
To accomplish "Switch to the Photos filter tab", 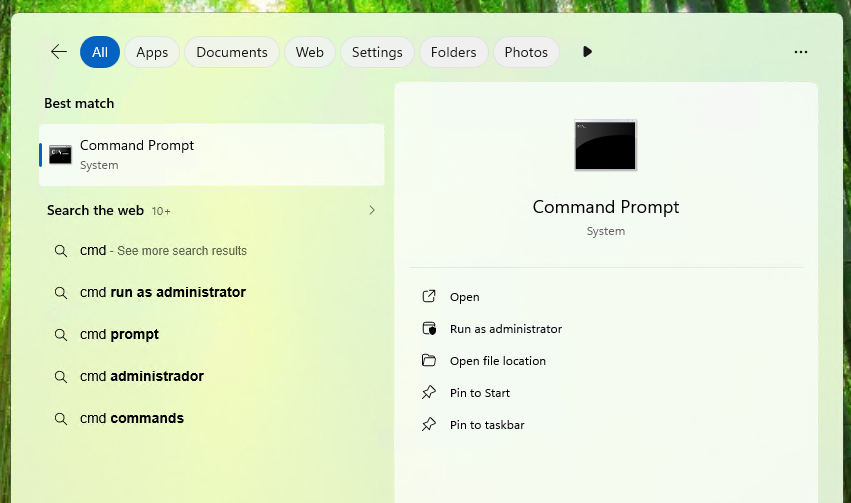I will [526, 52].
